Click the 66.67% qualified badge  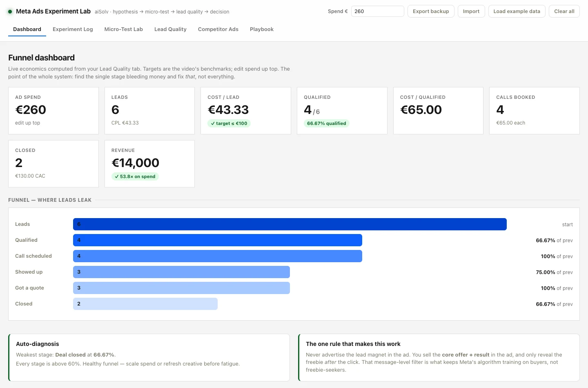(x=327, y=123)
